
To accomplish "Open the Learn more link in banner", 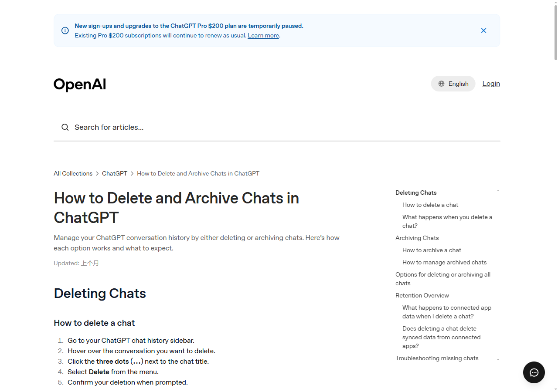I will [x=263, y=36].
